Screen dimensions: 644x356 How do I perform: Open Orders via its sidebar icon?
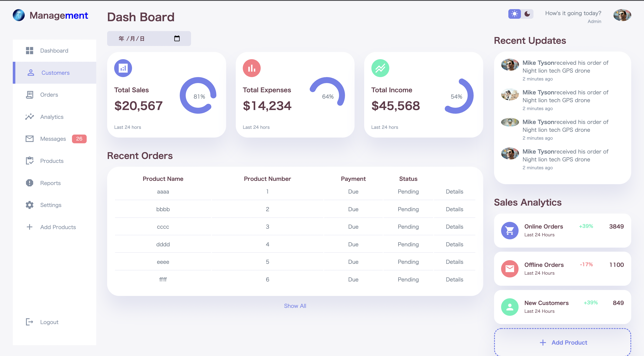30,95
